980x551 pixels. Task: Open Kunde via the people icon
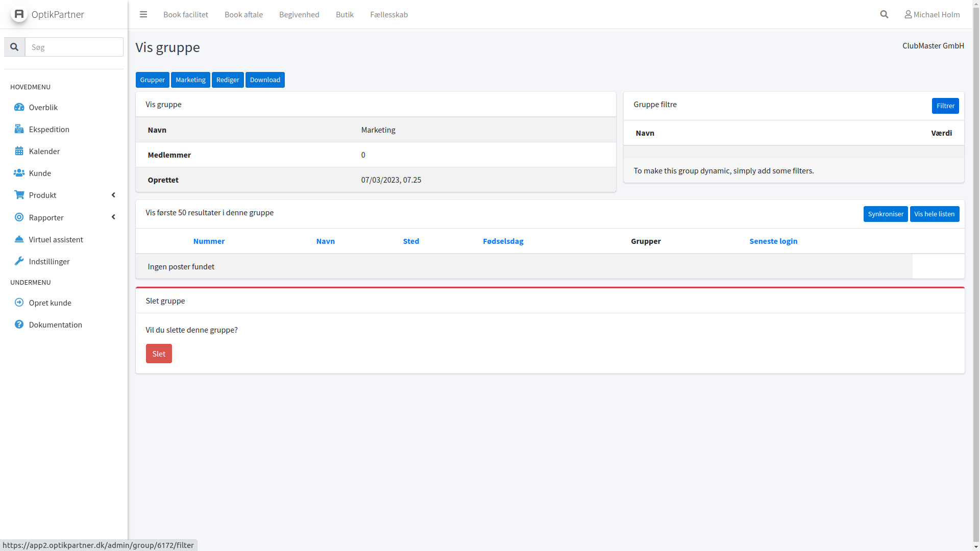pos(19,173)
